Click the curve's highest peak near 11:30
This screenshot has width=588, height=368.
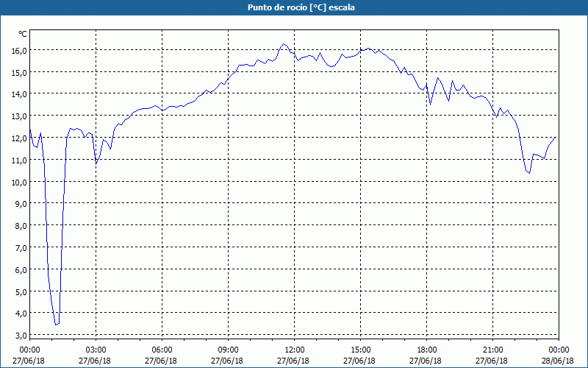pyautogui.click(x=283, y=44)
